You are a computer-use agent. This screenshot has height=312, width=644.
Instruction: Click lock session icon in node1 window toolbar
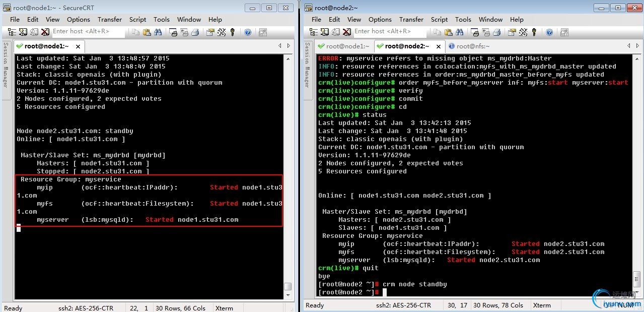point(263,32)
